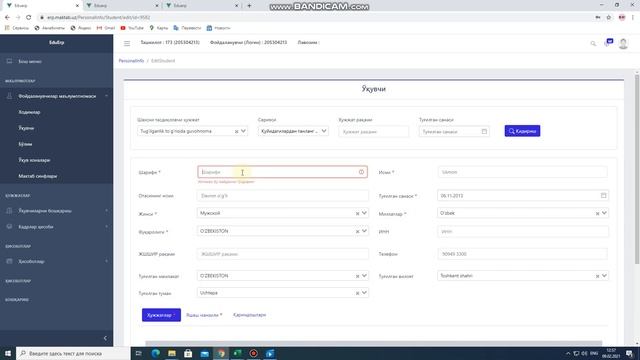
Task: Open the user avatar profile icon
Action: point(623,43)
